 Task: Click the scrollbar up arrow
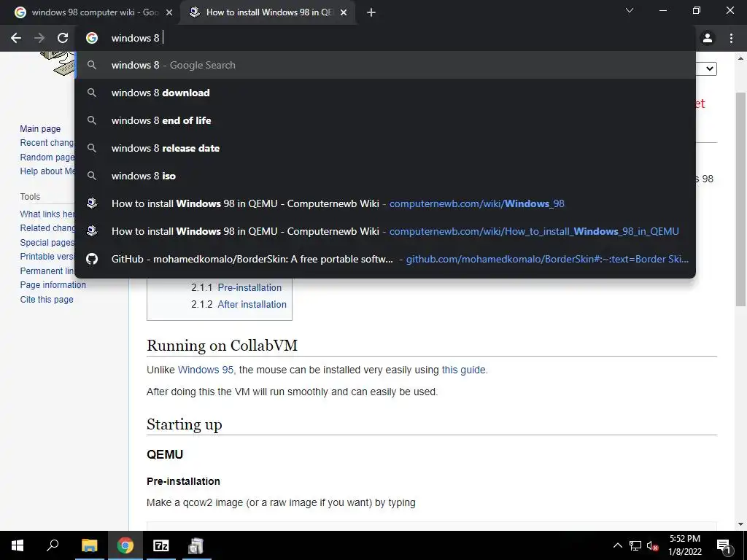[740, 58]
